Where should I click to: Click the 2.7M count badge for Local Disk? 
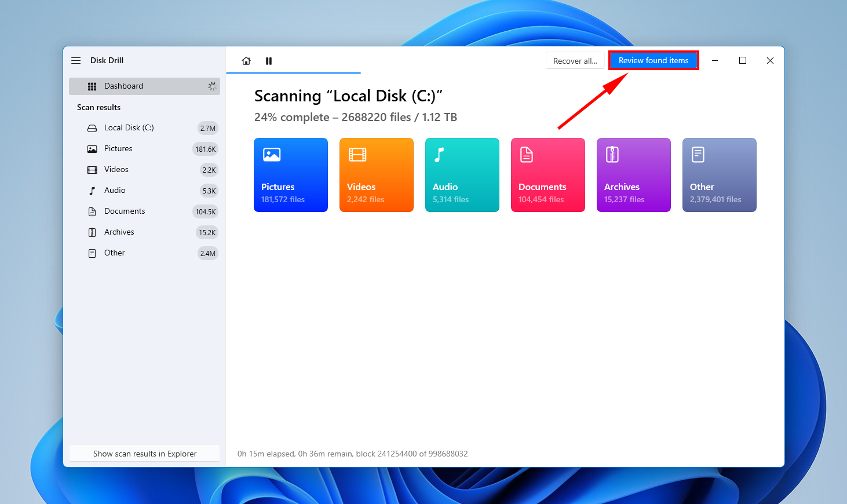208,128
